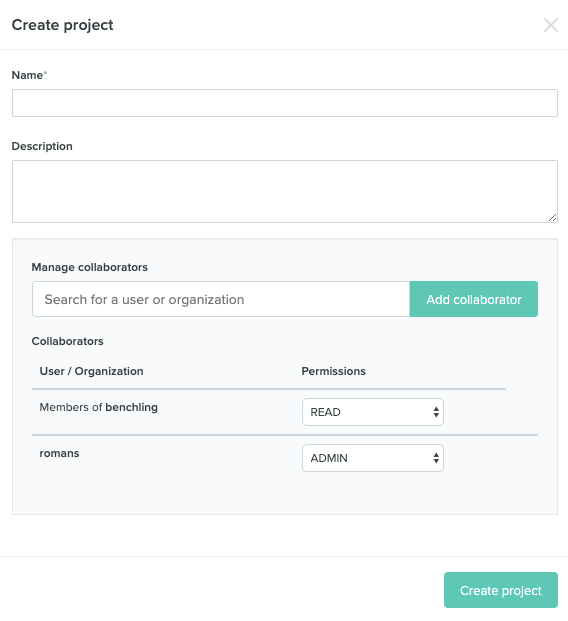Click the Add collaborator button
This screenshot has width=568, height=621.
coord(474,299)
